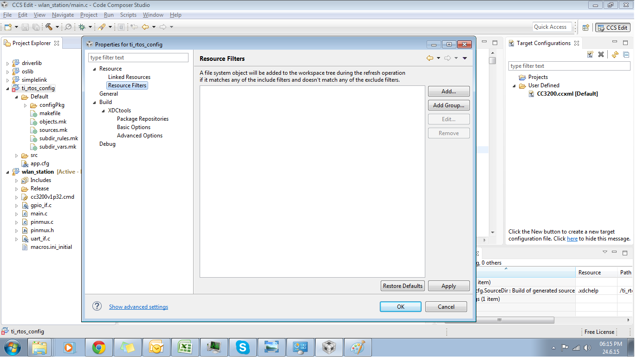637x364 pixels.
Task: Click the volume speaker tray icon
Action: (x=588, y=347)
